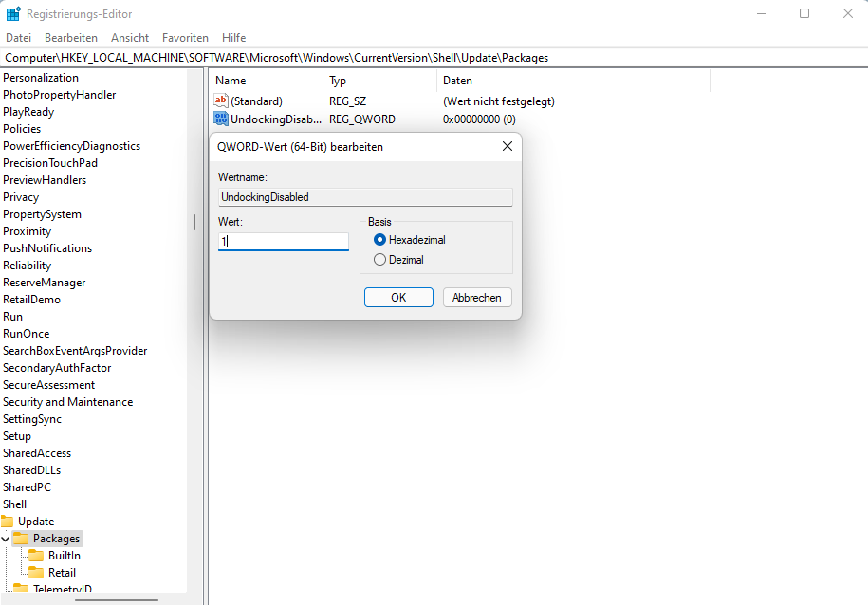Select the PrecisionTouchPad key
The image size is (868, 605).
tap(50, 163)
